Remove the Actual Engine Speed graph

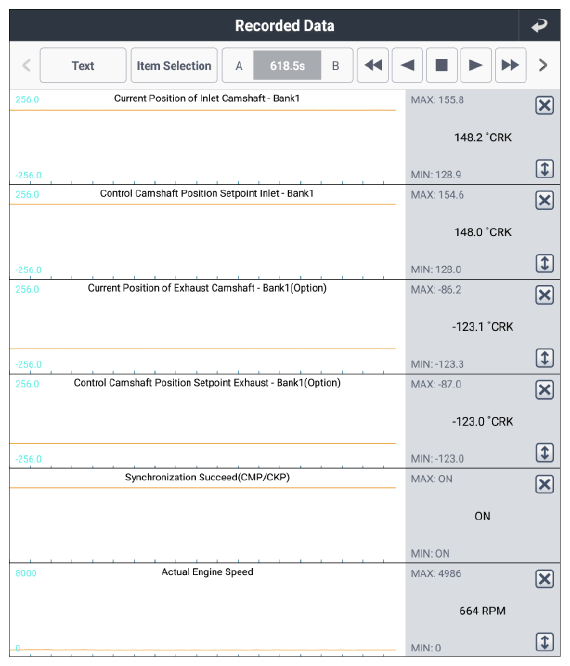pyautogui.click(x=545, y=579)
